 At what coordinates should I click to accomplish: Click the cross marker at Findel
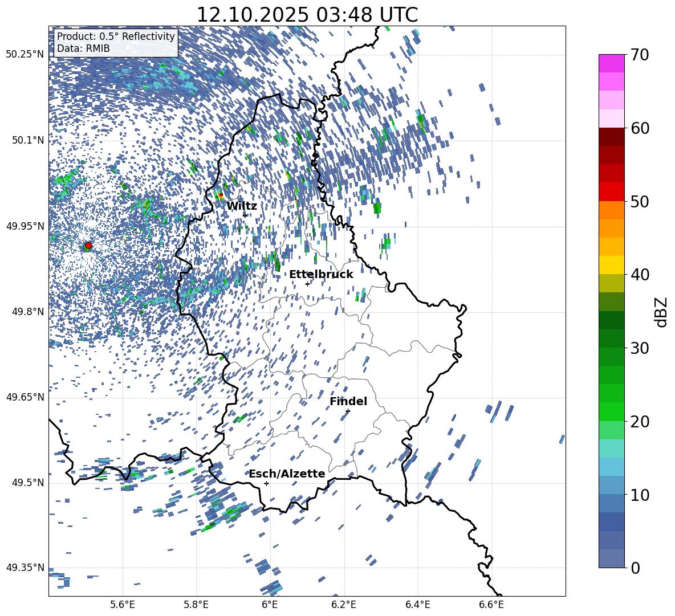coord(348,411)
